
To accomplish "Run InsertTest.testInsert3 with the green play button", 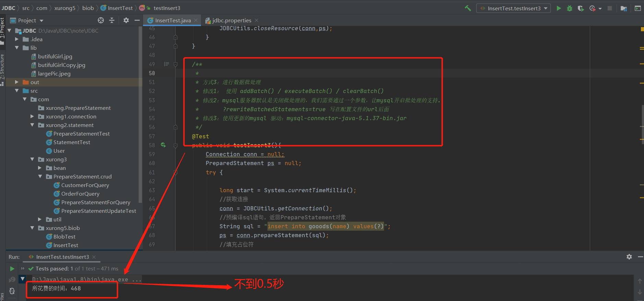I will pyautogui.click(x=559, y=8).
